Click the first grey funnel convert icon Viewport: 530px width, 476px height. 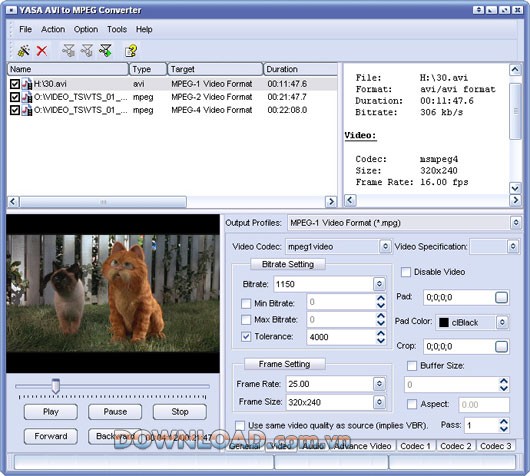tap(69, 51)
